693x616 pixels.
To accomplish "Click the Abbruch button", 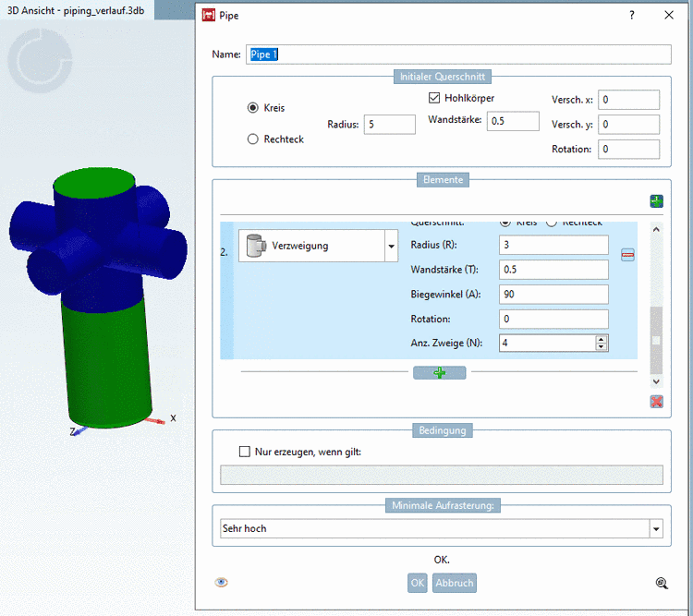I will click(455, 583).
